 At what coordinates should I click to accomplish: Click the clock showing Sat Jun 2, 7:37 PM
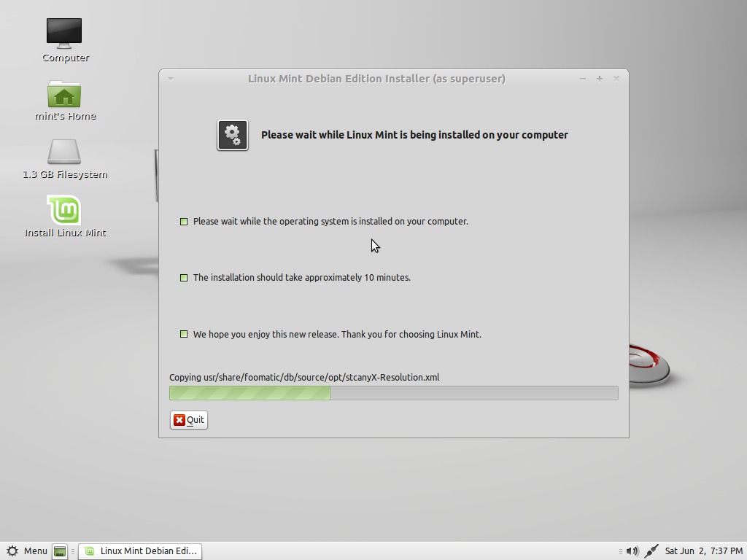click(x=704, y=551)
